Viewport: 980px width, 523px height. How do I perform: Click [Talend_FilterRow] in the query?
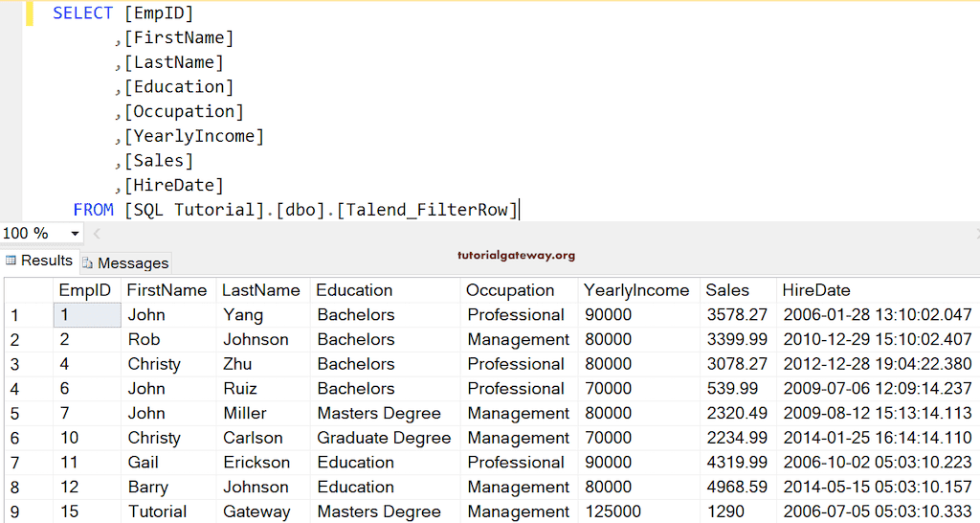428,210
